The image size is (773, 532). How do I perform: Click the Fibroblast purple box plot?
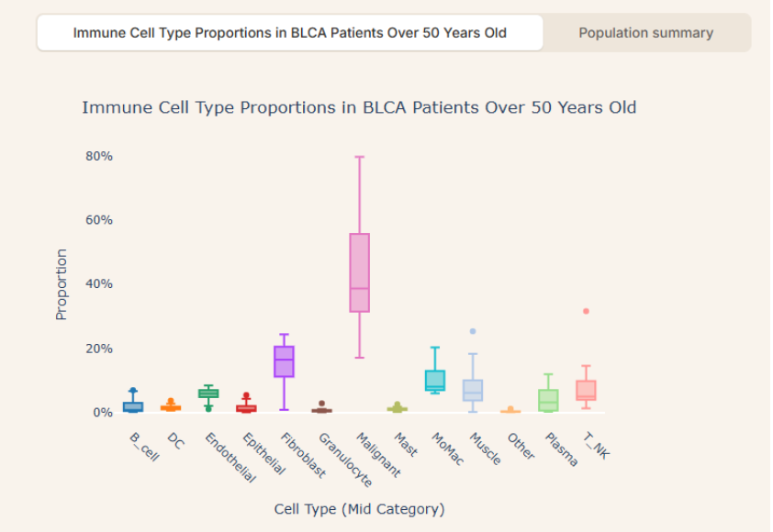(x=284, y=361)
